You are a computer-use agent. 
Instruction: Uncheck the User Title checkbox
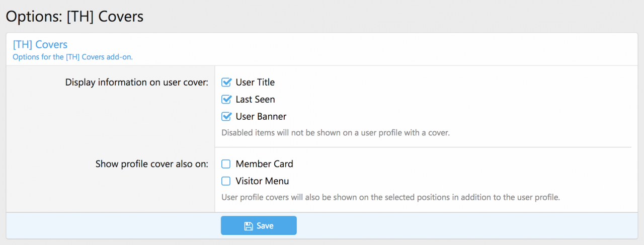point(226,82)
